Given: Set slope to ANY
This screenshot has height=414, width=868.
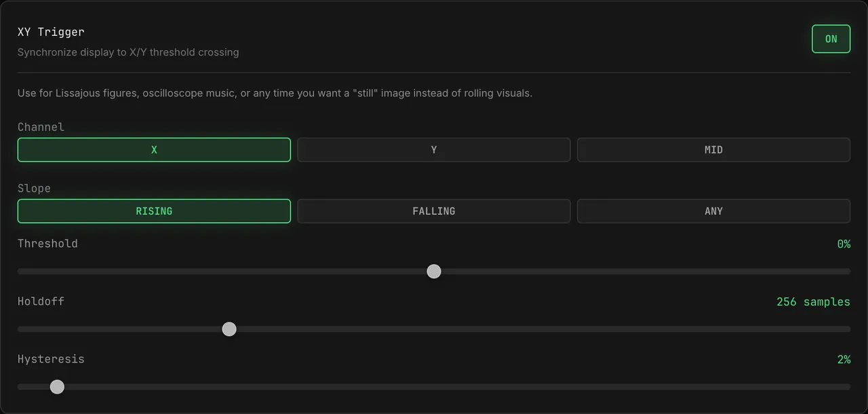Looking at the screenshot, I should [713, 211].
